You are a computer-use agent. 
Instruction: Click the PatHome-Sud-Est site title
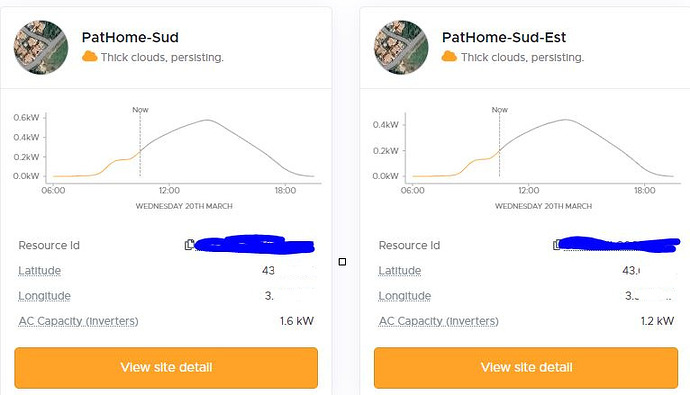point(504,37)
